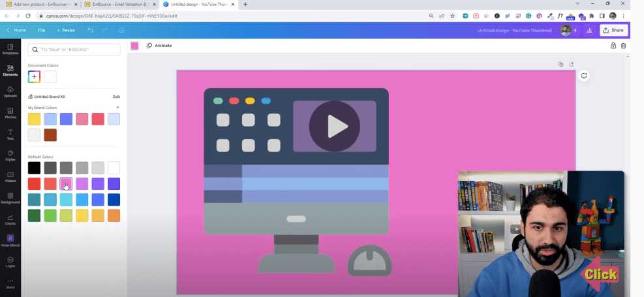Click the cloud save status icon
The width and height of the screenshot is (644, 297).
121,30
